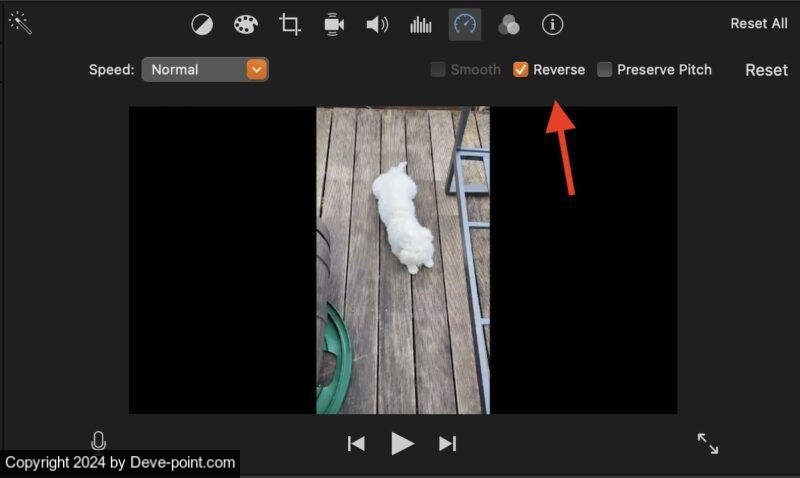Open the cropping tool
This screenshot has width=800, height=478.
click(289, 24)
